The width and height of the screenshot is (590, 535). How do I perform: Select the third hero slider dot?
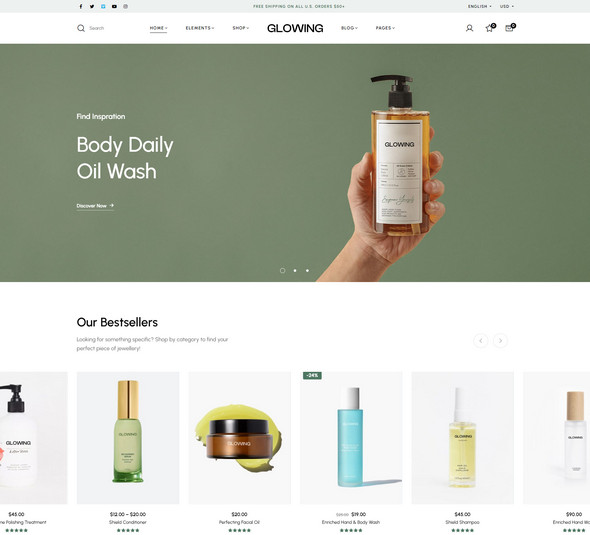point(307,271)
